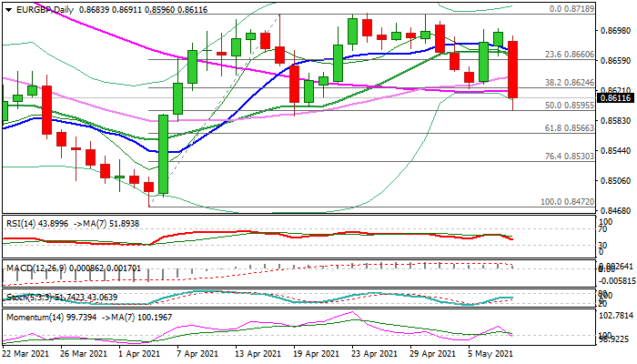
Task: Select the MACD(12,26,9) indicator label
Action: [x=36, y=268]
